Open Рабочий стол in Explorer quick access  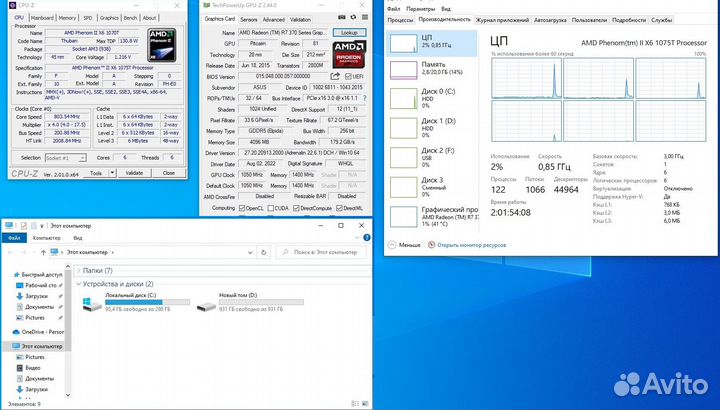coord(41,285)
